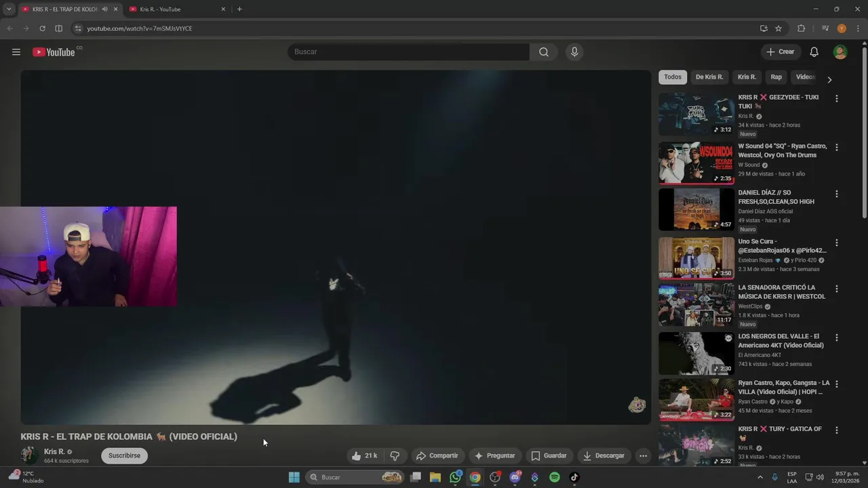Viewport: 868px width, 488px height.
Task: Switch to the Kris R. - YouTube tab
Action: point(178,9)
